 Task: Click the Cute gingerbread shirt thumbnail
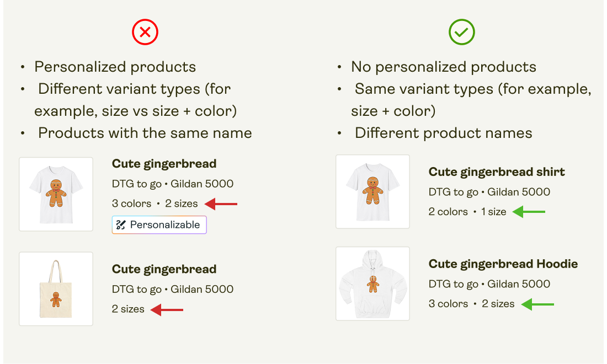372,191
